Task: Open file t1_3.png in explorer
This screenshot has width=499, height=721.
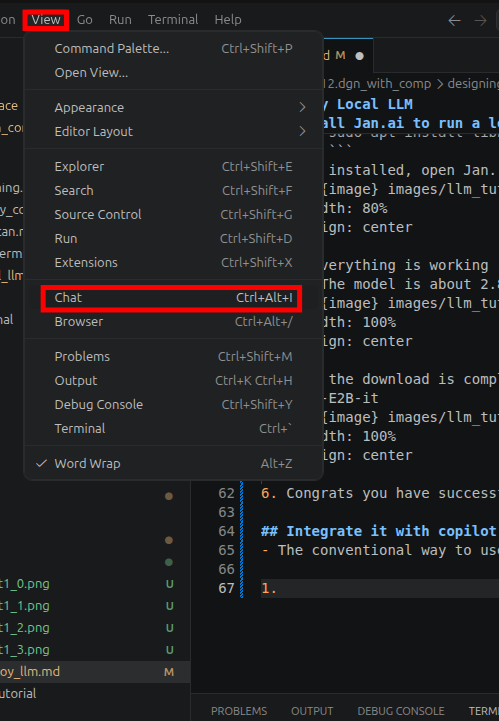Action: coord(25,650)
